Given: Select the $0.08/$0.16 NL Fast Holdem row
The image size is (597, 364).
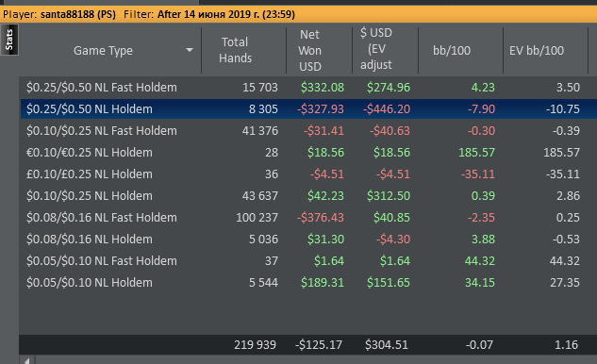Looking at the screenshot, I should [308, 218].
